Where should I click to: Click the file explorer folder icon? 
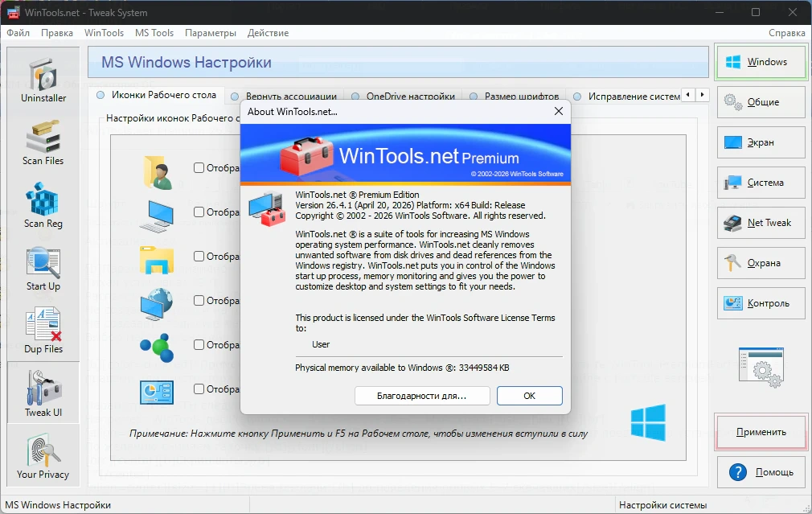tap(157, 260)
